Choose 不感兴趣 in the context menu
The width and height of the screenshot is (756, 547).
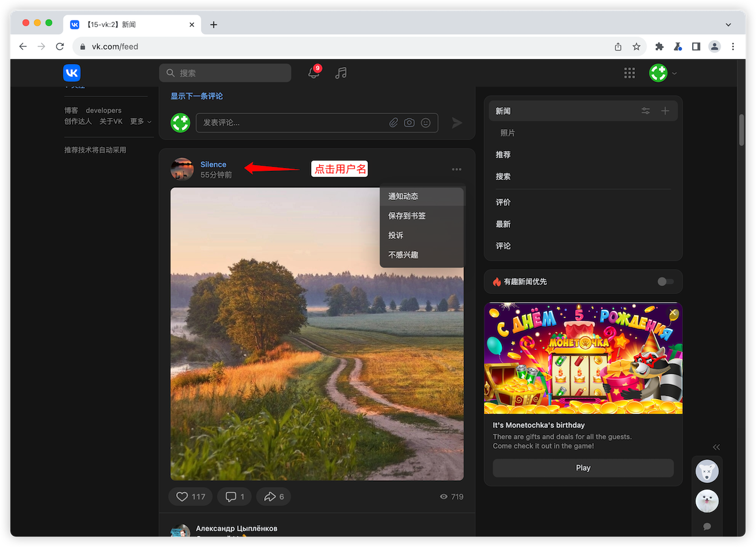coord(403,255)
